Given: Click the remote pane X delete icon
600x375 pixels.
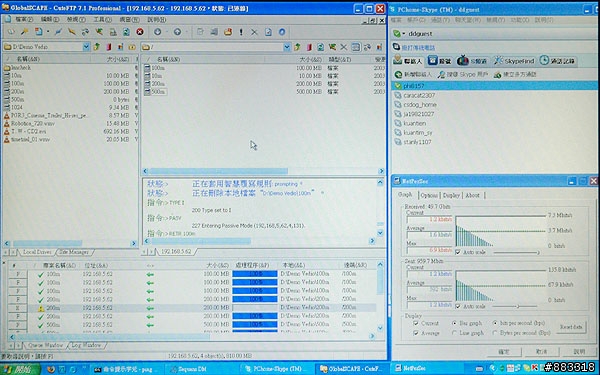Looking at the screenshot, I should (x=344, y=47).
